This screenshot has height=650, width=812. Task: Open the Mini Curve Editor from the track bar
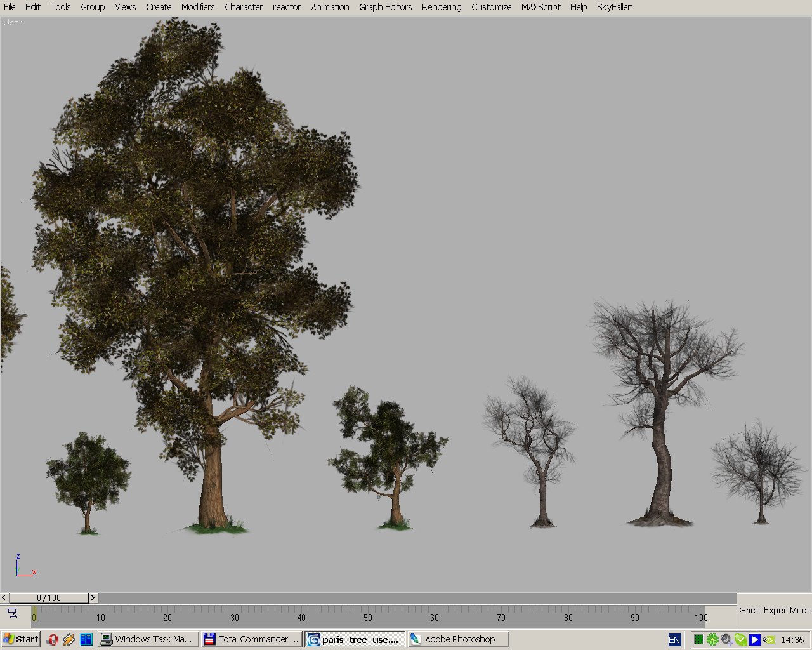click(13, 614)
